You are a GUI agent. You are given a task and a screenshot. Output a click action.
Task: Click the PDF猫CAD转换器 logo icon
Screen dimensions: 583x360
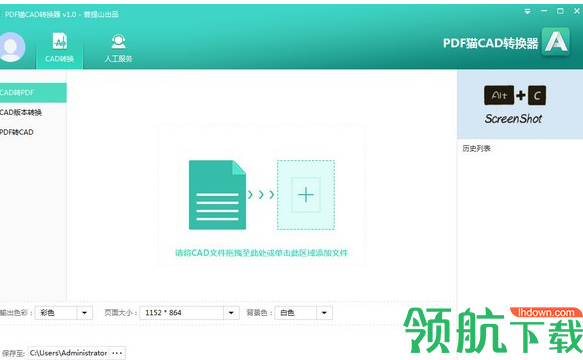pos(556,42)
